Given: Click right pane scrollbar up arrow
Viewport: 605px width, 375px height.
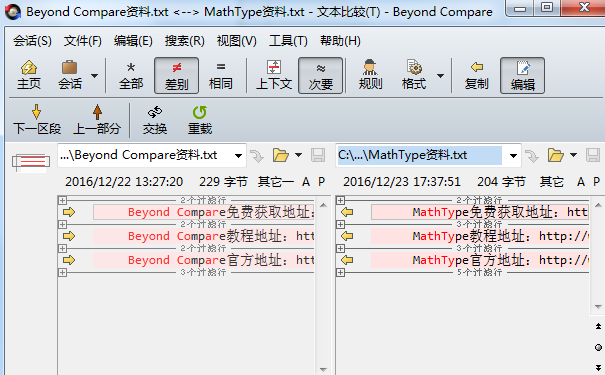Looking at the screenshot, I should [598, 205].
